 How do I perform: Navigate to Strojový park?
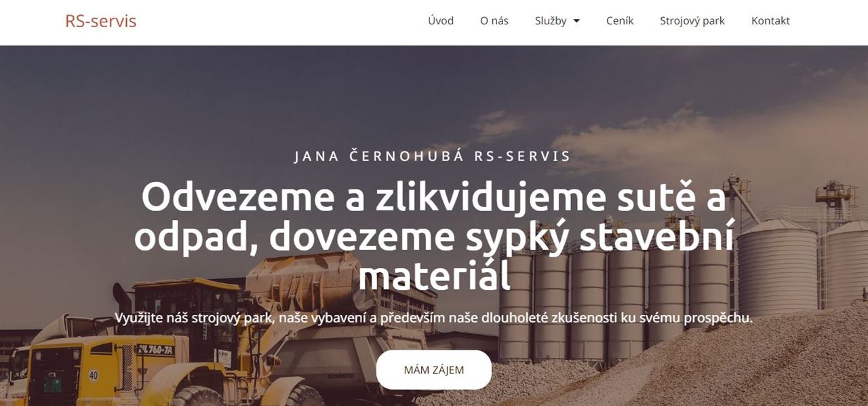click(692, 21)
